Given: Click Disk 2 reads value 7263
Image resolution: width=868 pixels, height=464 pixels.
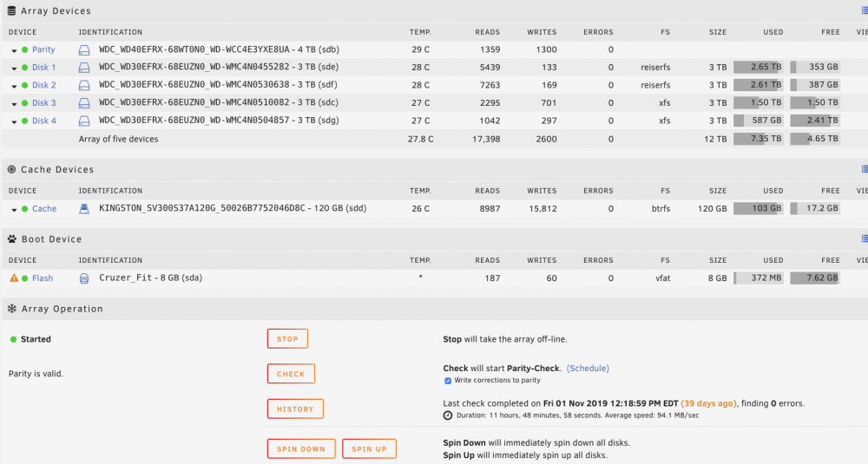Looking at the screenshot, I should [x=490, y=85].
